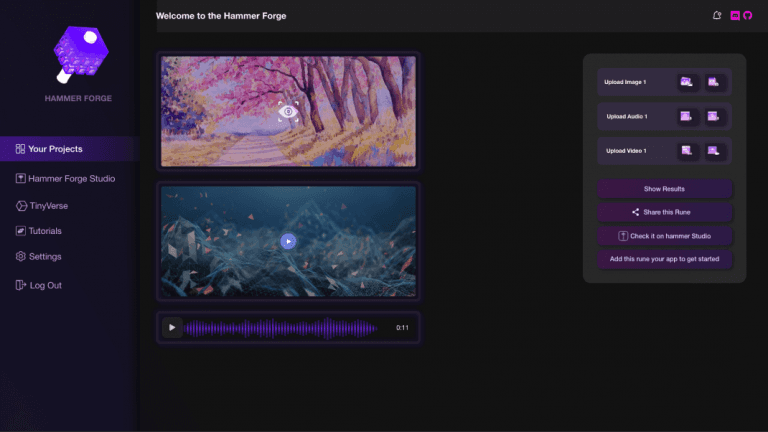Click the blue abstract video thumbnail
Viewport: 768px width, 432px height.
pos(288,241)
